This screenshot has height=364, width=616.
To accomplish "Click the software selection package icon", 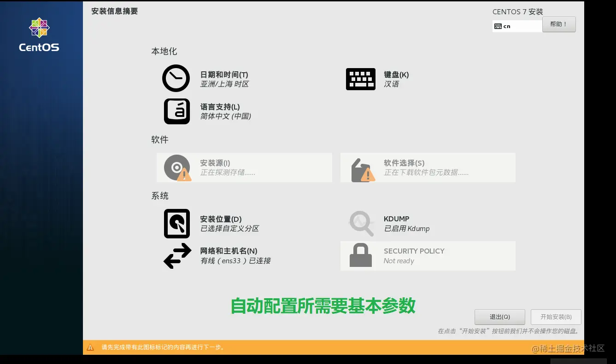I will point(363,170).
